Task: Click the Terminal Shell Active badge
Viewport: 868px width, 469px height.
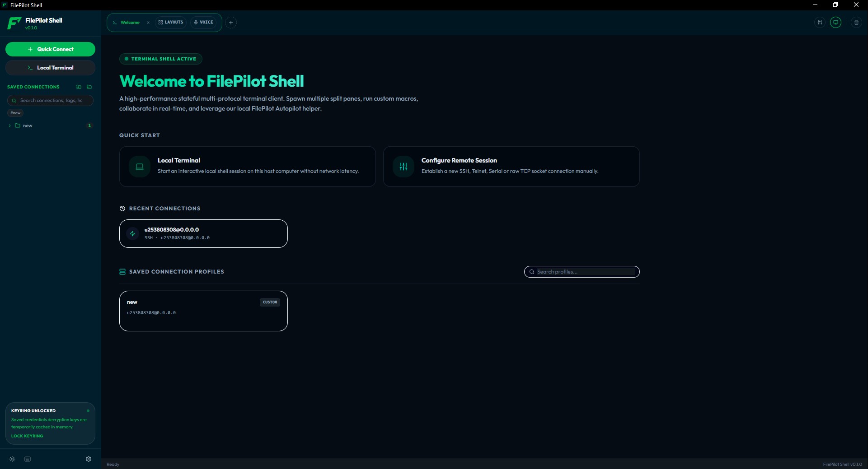Action: (160, 59)
